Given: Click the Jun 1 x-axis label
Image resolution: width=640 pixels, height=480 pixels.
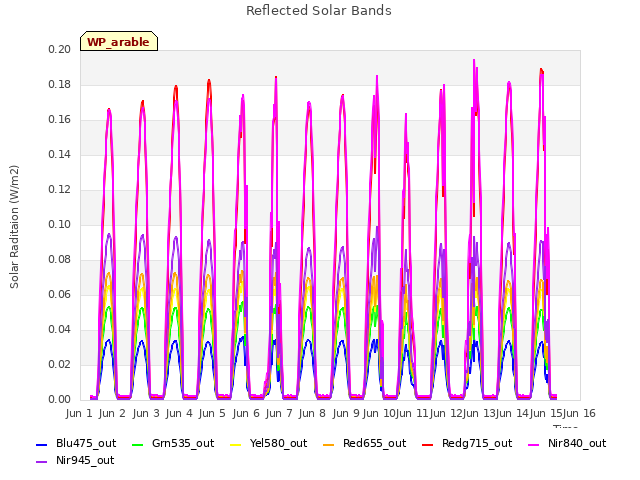Looking at the screenshot, I should [x=79, y=413].
